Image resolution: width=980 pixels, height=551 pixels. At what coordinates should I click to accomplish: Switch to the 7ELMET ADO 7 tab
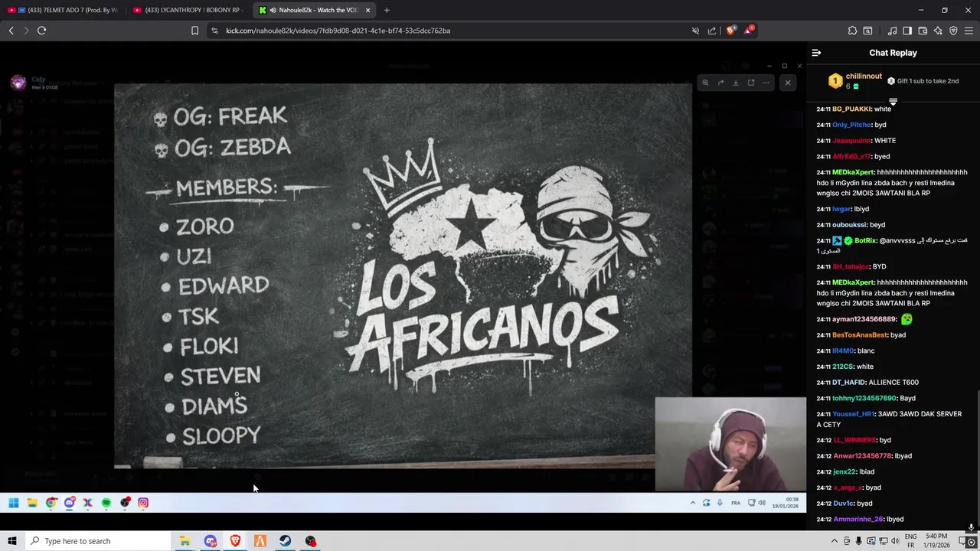click(63, 10)
